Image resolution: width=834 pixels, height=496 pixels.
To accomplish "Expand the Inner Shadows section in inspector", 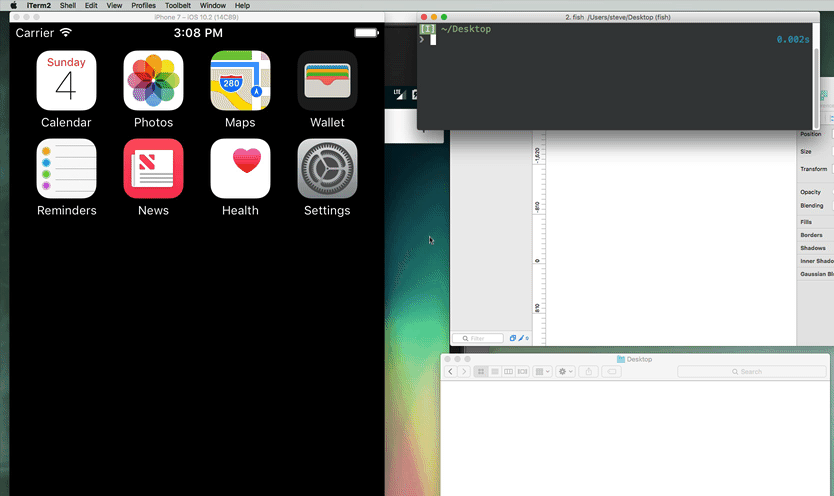I will 816,261.
